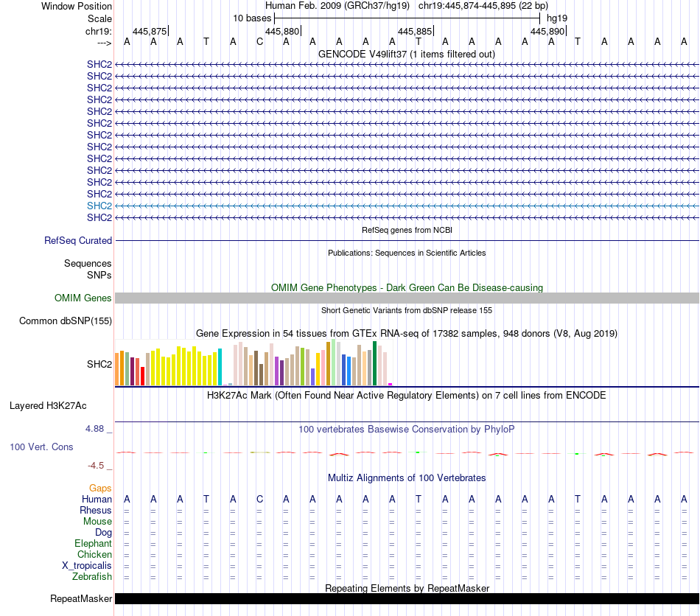This screenshot has height=616, width=700.
Task: Click the GENCODE V49lift37 track title
Action: pyautogui.click(x=406, y=54)
